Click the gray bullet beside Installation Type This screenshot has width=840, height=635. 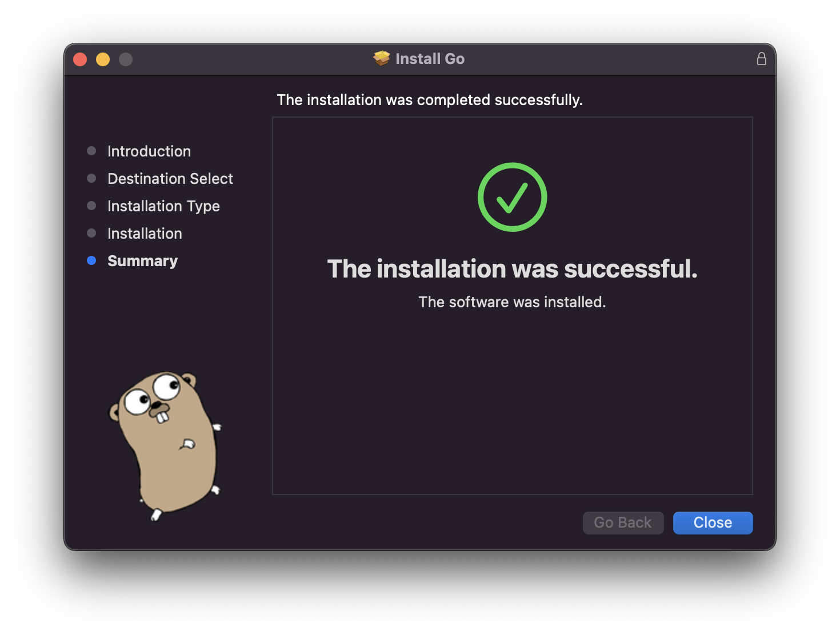91,206
